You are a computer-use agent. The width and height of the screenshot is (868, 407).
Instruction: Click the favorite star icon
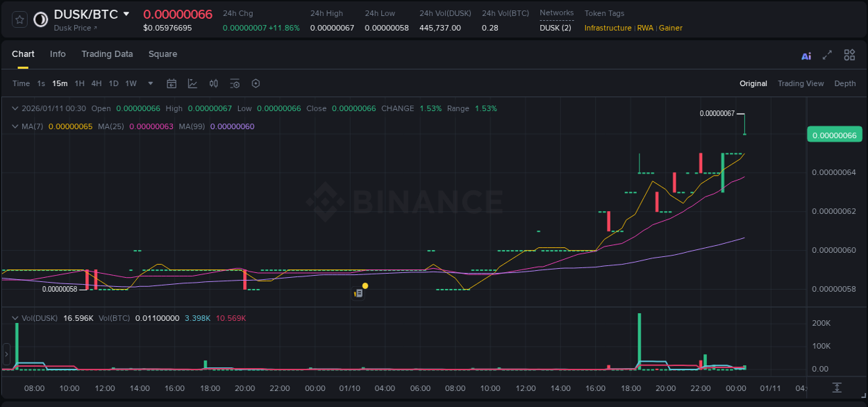pos(19,19)
